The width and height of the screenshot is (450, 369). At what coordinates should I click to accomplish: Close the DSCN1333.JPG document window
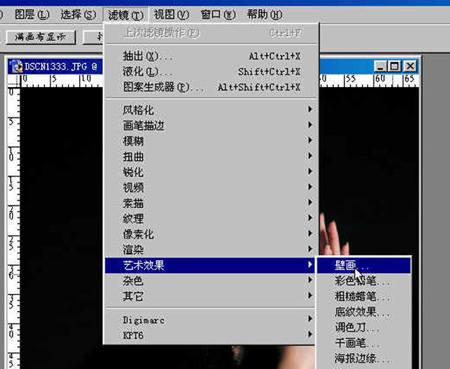[410, 66]
